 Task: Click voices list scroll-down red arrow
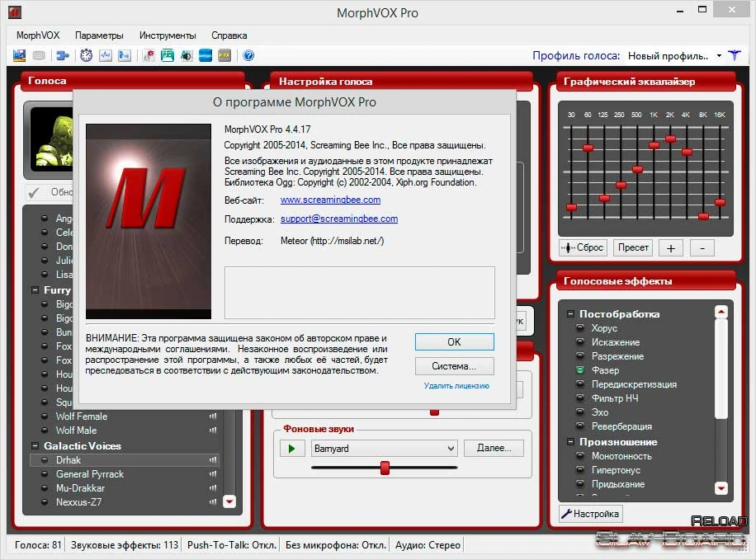229,501
